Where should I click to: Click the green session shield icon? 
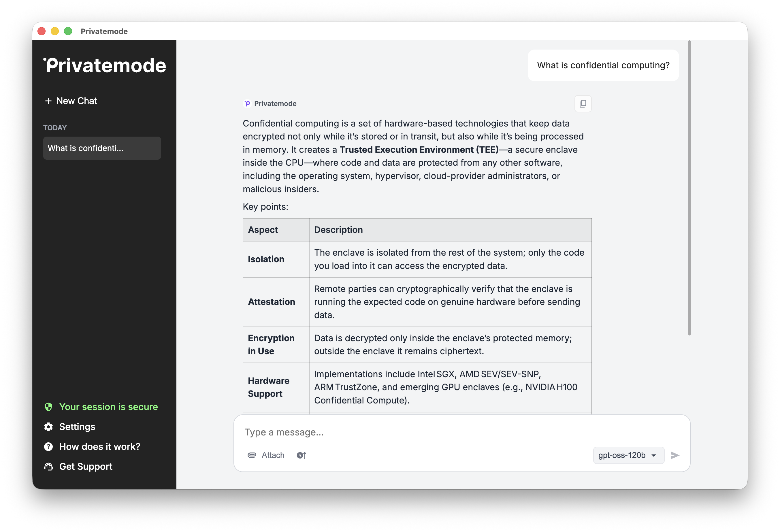(x=49, y=407)
